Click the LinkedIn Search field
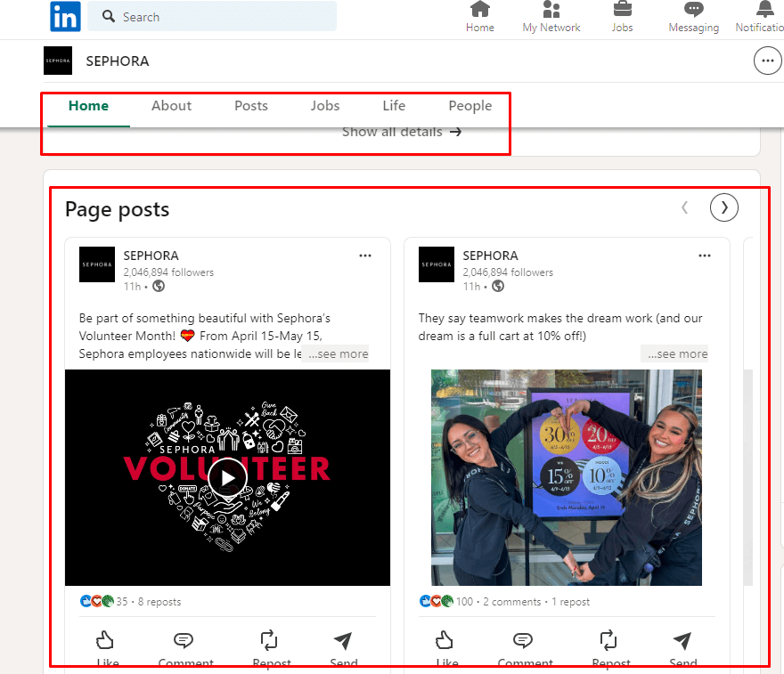This screenshot has height=674, width=784. (218, 17)
